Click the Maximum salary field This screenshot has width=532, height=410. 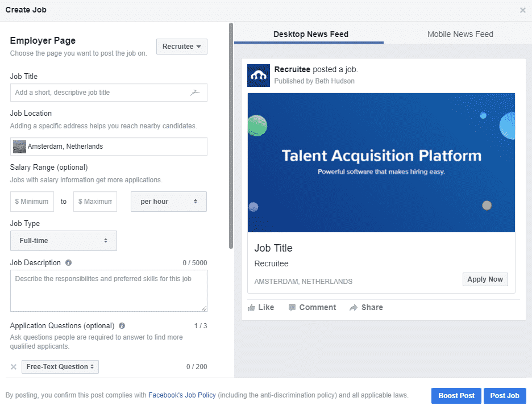click(95, 202)
